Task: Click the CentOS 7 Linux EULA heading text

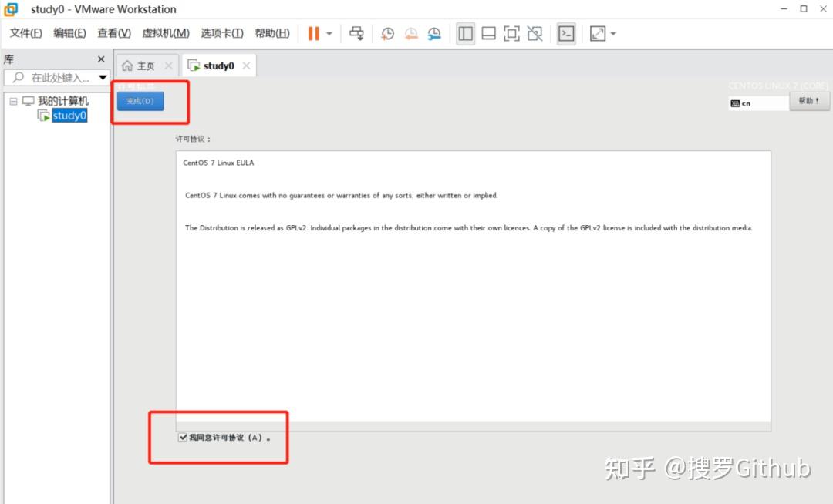Action: point(218,163)
